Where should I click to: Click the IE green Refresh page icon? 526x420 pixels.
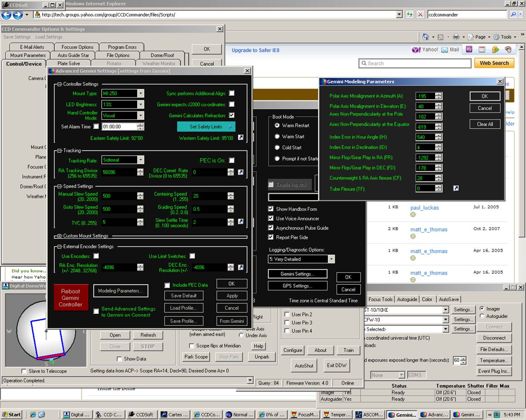[409, 14]
